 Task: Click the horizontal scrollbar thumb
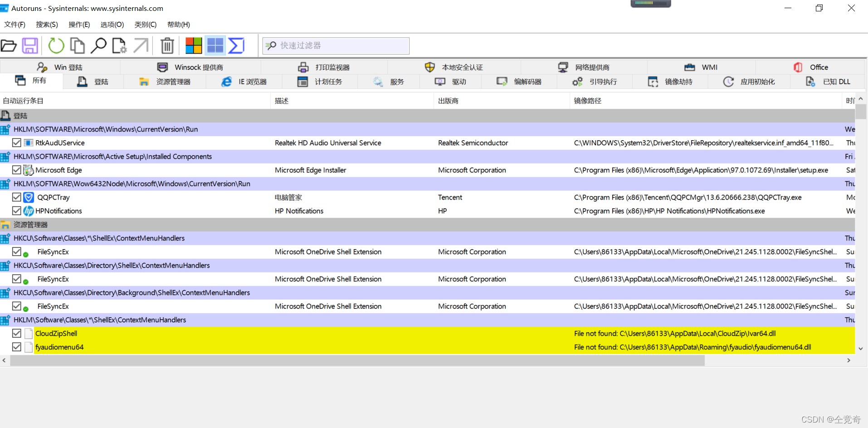[x=357, y=360]
